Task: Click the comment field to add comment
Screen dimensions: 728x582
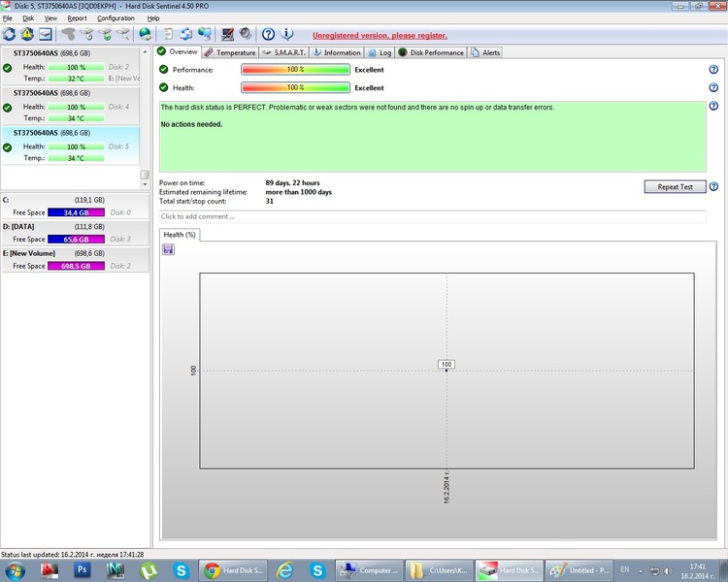Action: pyautogui.click(x=432, y=216)
